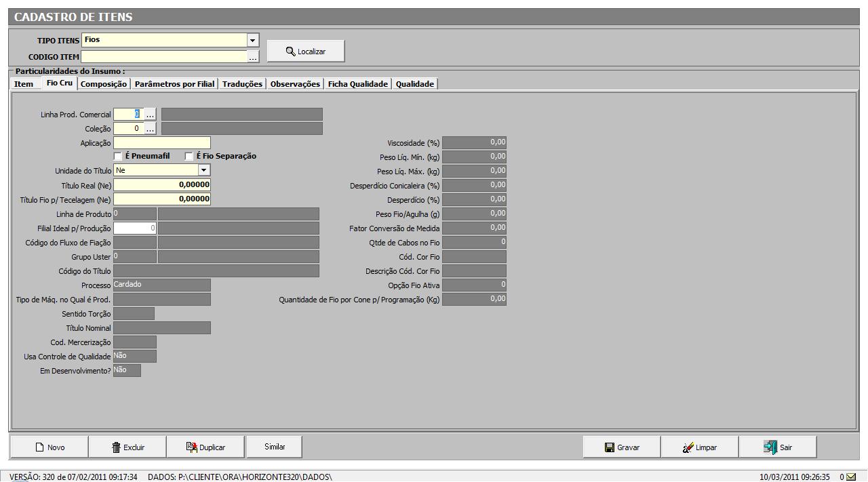Viewport: 868px width, 482px height.
Task: Click the envelope icon in status bar
Action: (x=850, y=477)
